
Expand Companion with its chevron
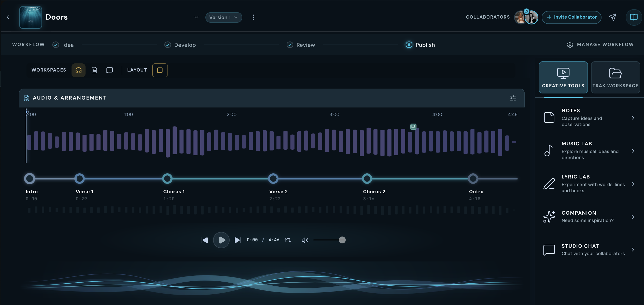point(633,217)
